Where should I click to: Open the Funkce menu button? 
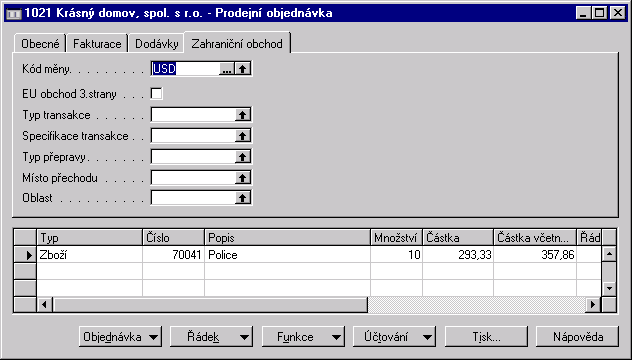303,337
